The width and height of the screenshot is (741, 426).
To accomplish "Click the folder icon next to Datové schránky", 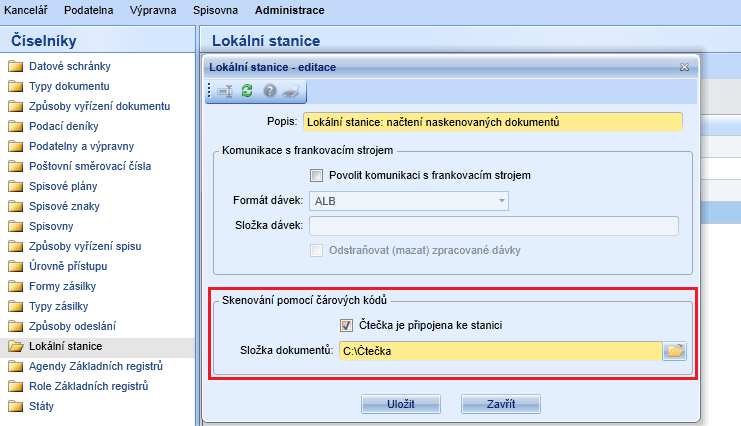I will point(16,66).
